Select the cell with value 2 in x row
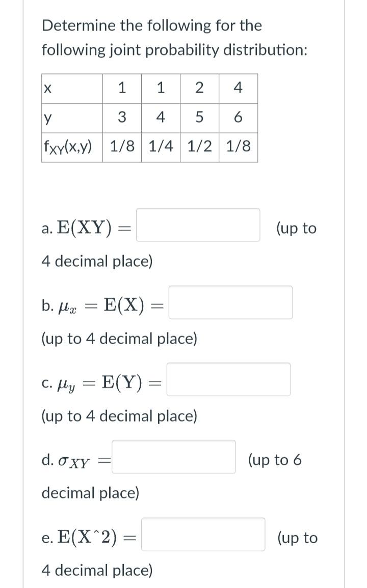This screenshot has height=588, width=367. coord(199,89)
